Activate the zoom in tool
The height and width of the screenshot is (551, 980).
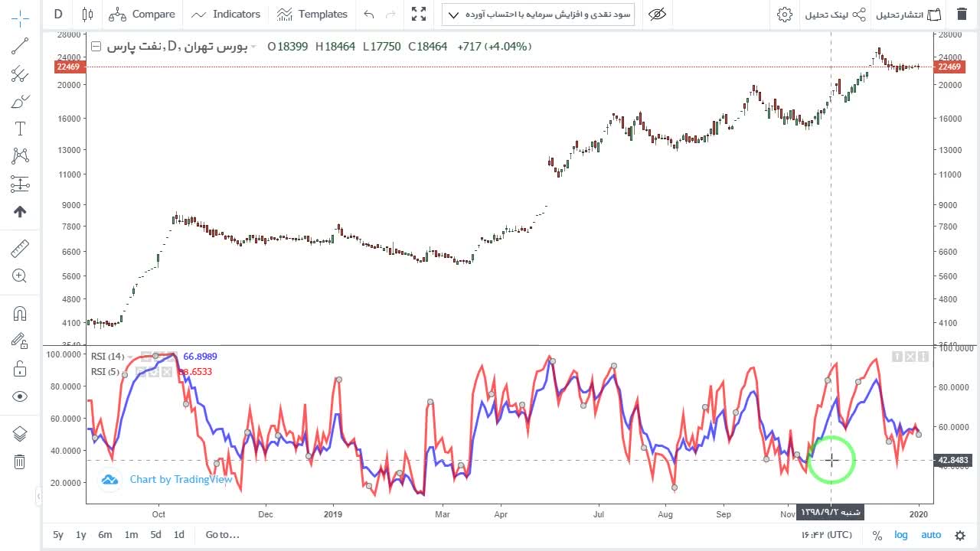(20, 276)
